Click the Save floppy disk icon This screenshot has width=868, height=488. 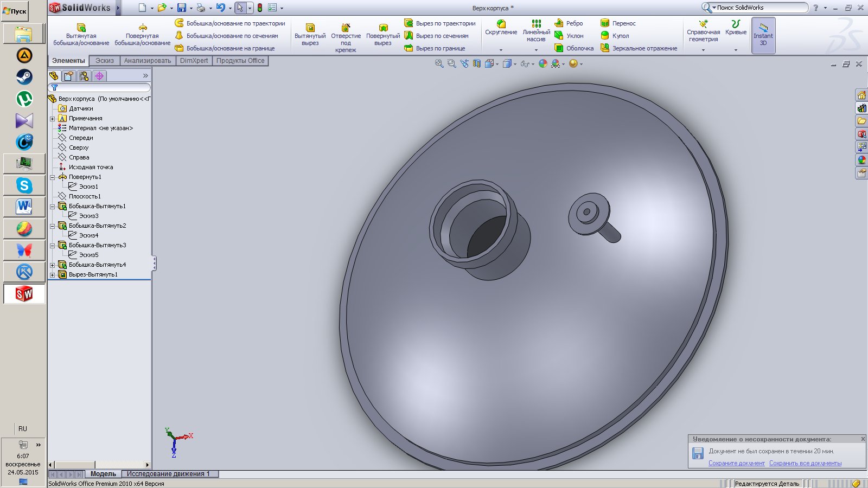click(x=182, y=8)
